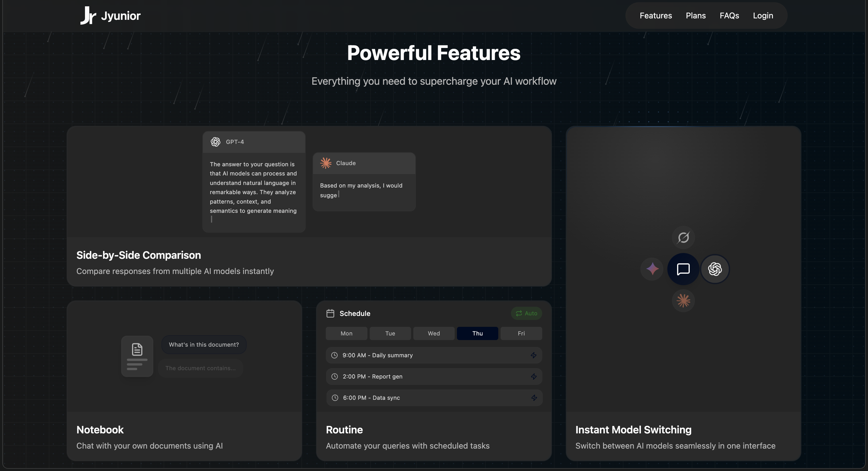Screen dimensions: 868x471
Task: Switch to the Wed tab in Schedule
Action: coord(434,333)
